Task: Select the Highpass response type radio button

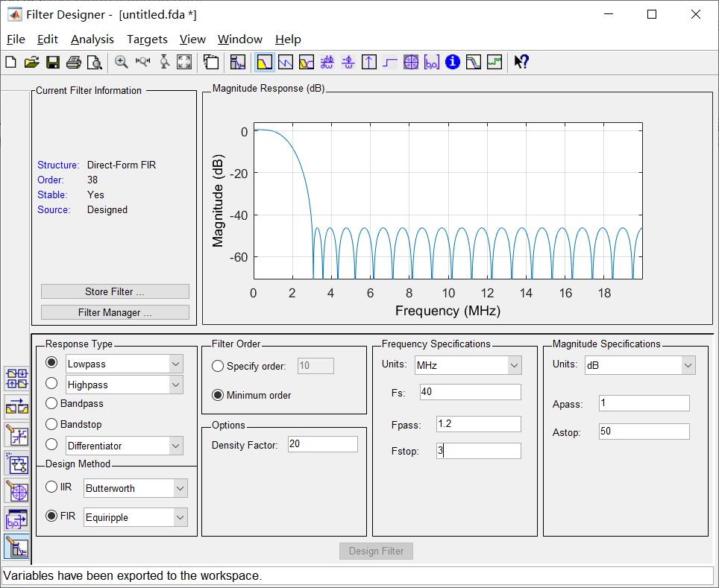Action: coord(51,383)
